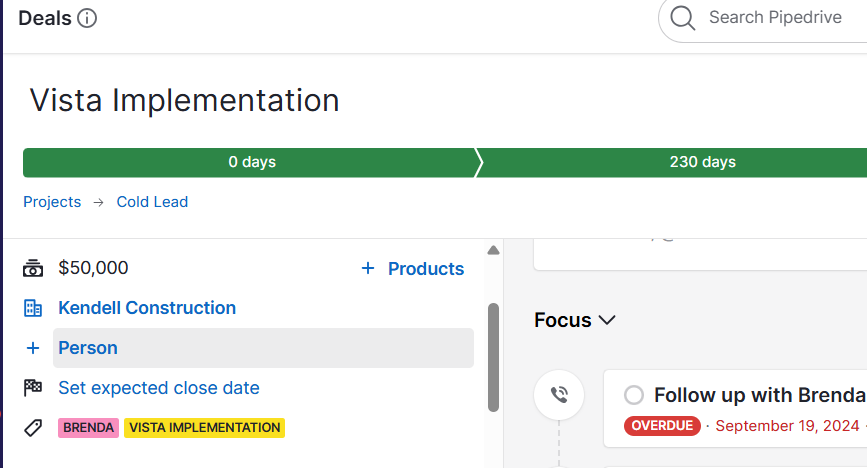
Task: Click the organization building icon
Action: (x=33, y=308)
